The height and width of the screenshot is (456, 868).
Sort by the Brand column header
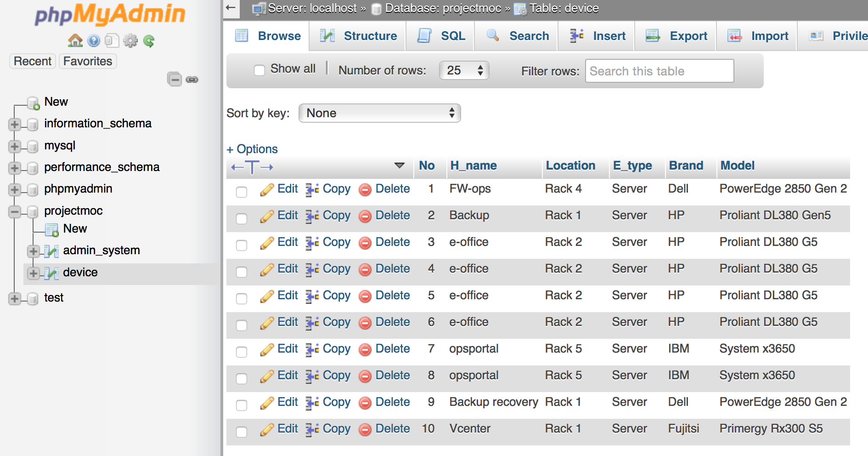point(686,165)
